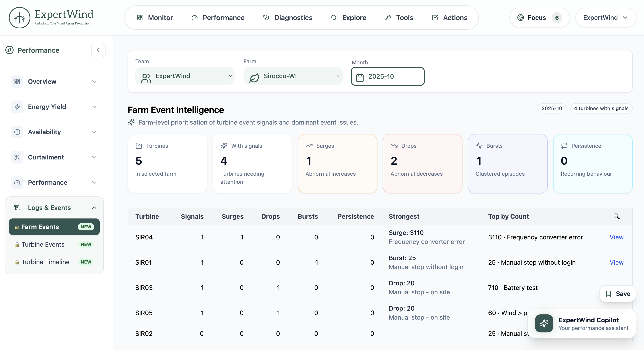Viewport: 644px width, 350px height.
Task: Open the Focus button with count 6
Action: point(540,18)
